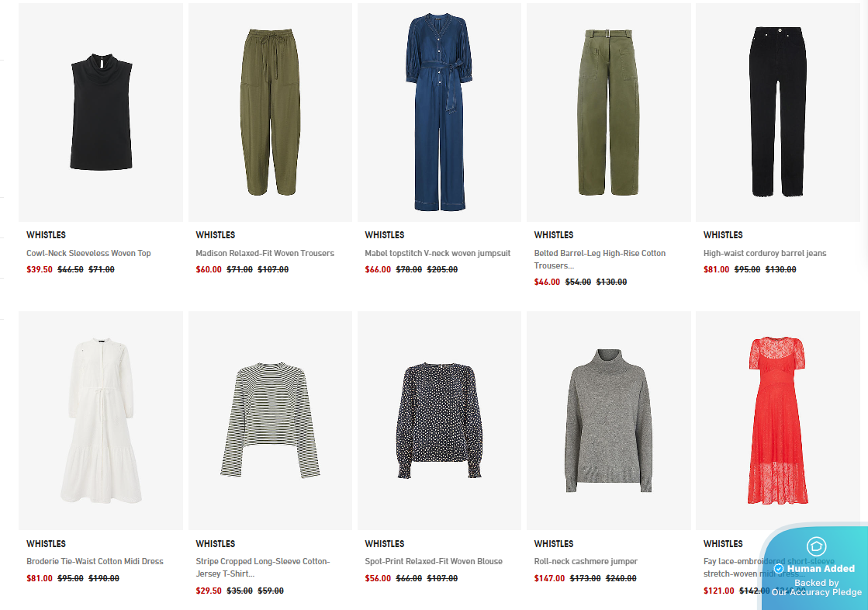Open the Madison Relaxed-Fit Woven Trousers image
This screenshot has height=610, width=868.
coord(270,113)
